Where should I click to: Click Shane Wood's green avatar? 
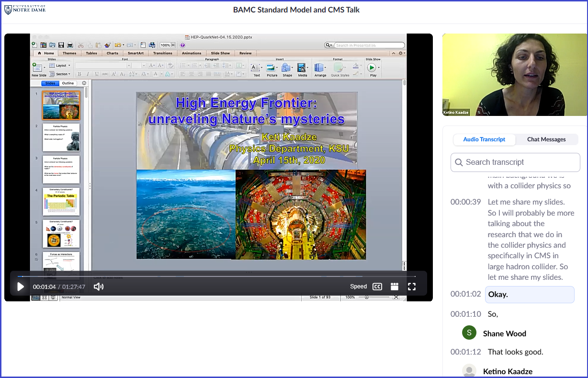click(x=469, y=333)
